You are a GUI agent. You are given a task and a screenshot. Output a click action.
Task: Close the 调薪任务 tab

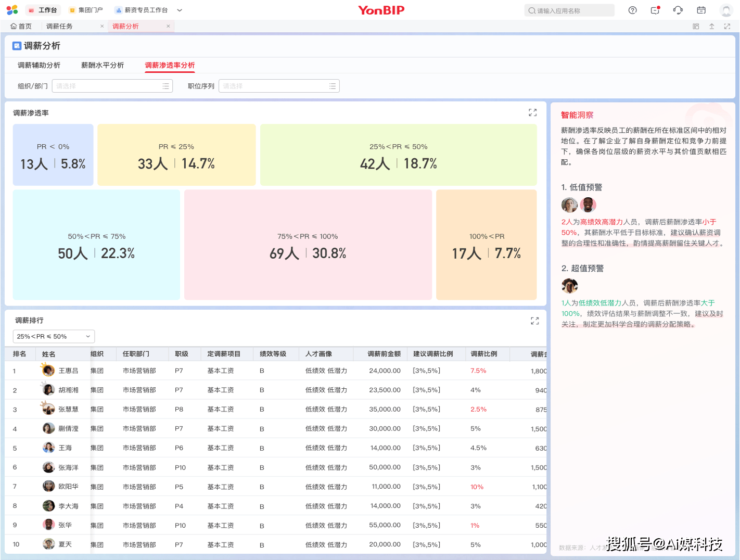pyautogui.click(x=102, y=26)
